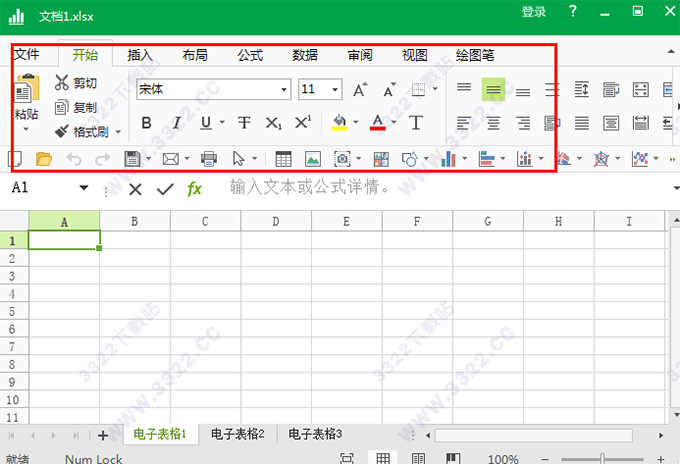Select the 电子表格2 sheet tab
The image size is (680, 464).
238,434
